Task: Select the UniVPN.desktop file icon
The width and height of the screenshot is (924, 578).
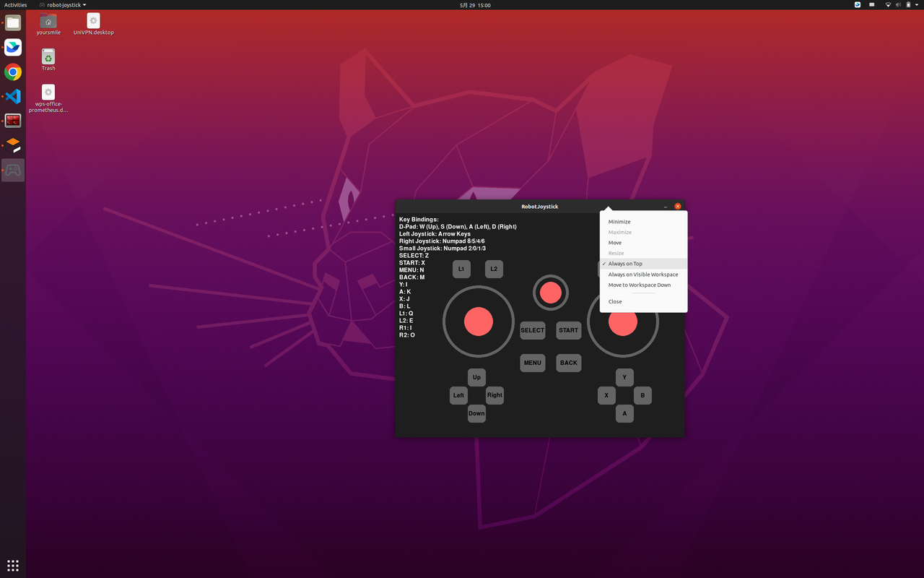Action: point(93,24)
